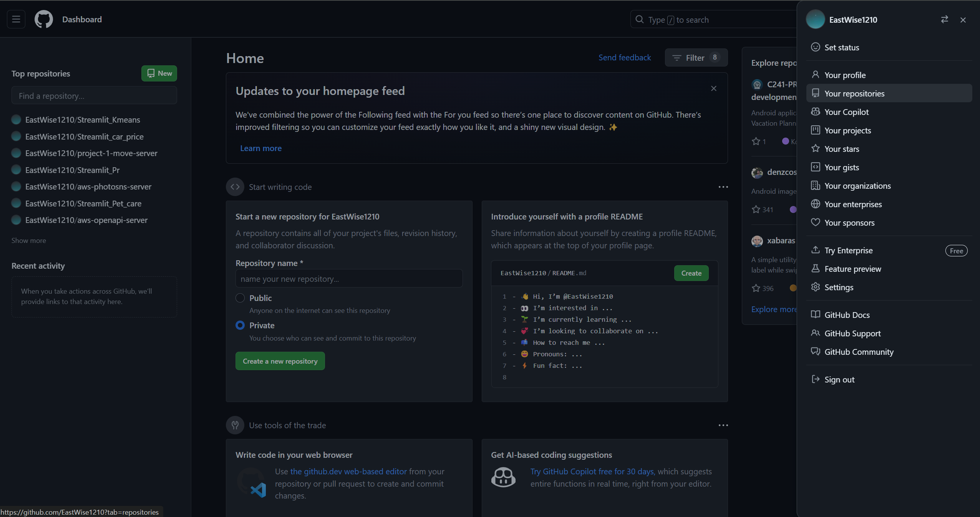Click the Copilot icon in AI suggestions card

[x=503, y=477]
